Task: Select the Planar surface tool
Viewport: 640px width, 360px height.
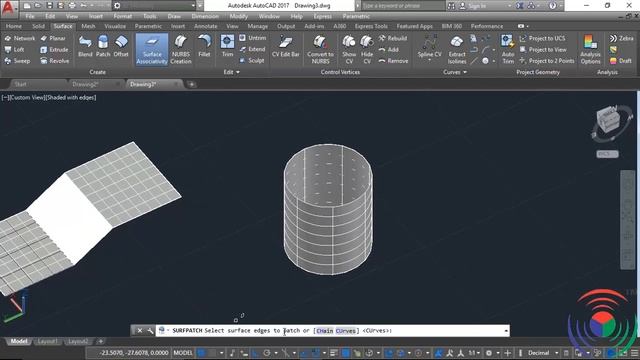Action: click(53, 38)
